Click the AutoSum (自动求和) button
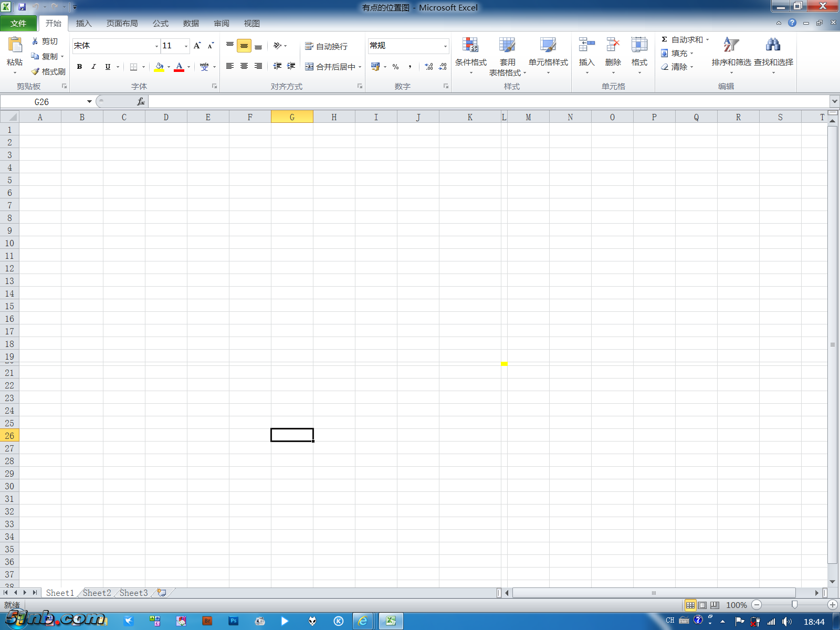840x630 pixels. pyautogui.click(x=682, y=40)
